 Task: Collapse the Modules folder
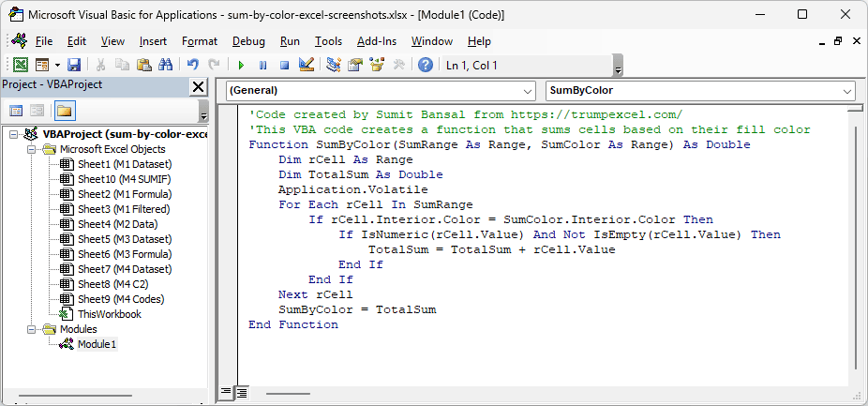(x=32, y=329)
